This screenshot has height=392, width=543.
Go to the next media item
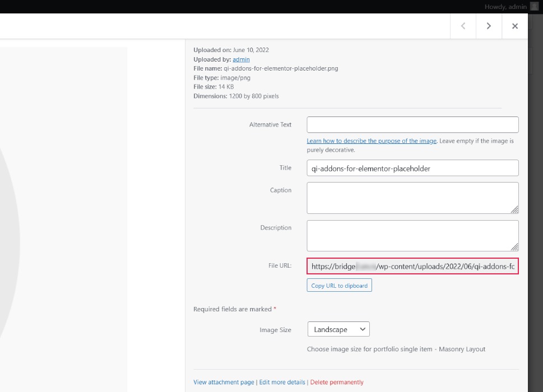click(489, 26)
